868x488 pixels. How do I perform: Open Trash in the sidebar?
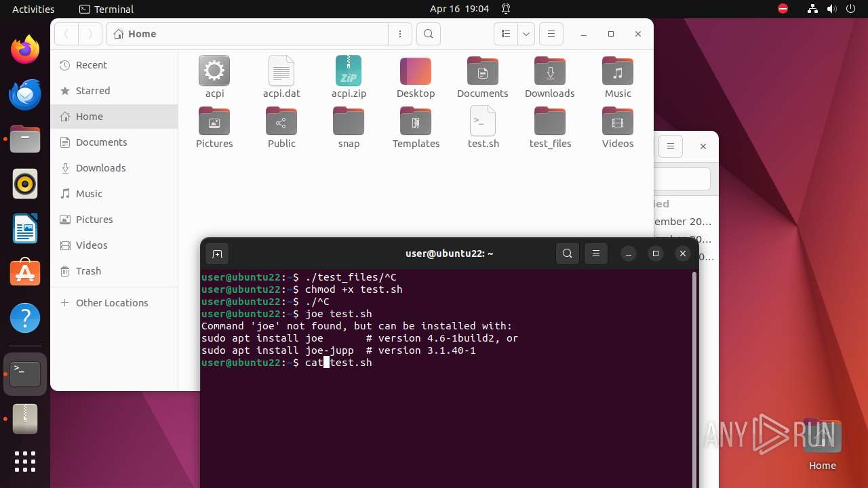114,271
